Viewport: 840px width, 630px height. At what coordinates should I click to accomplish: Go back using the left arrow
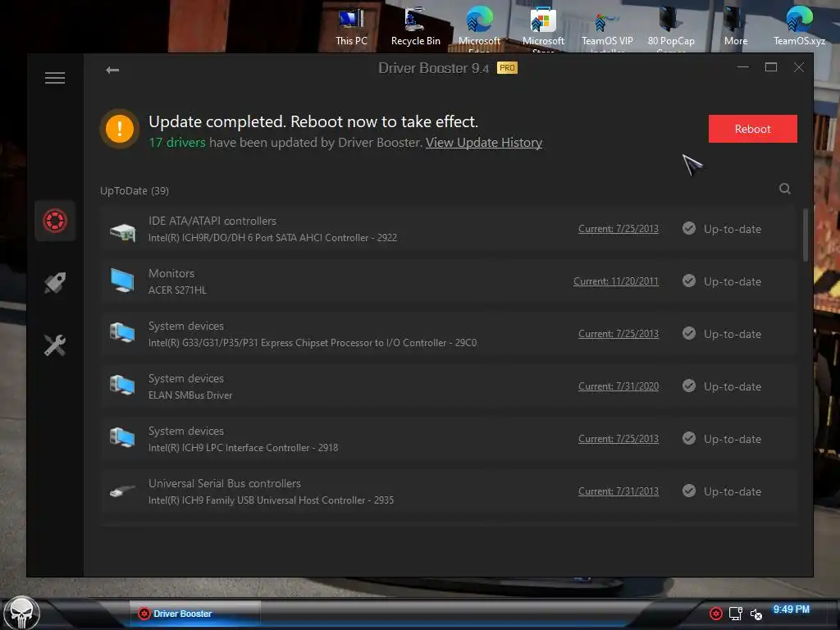pyautogui.click(x=112, y=71)
